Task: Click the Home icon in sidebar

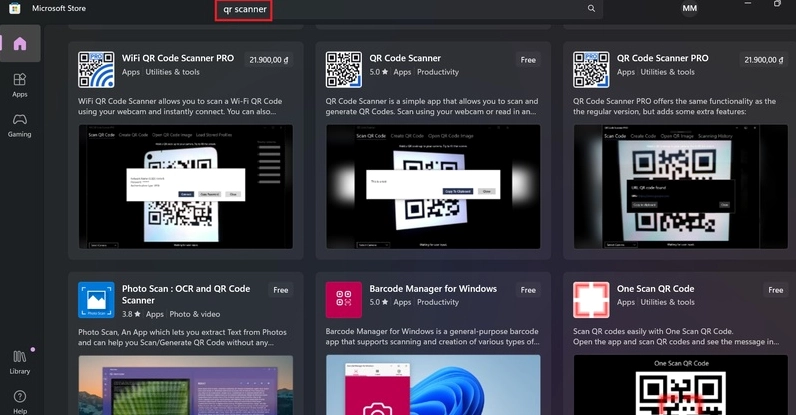Action: click(20, 44)
